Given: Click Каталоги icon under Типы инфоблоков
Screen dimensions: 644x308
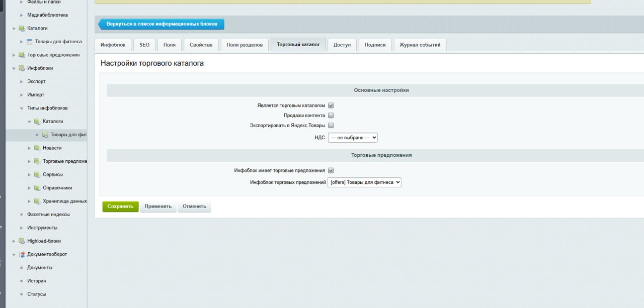Looking at the screenshot, I should [x=37, y=122].
